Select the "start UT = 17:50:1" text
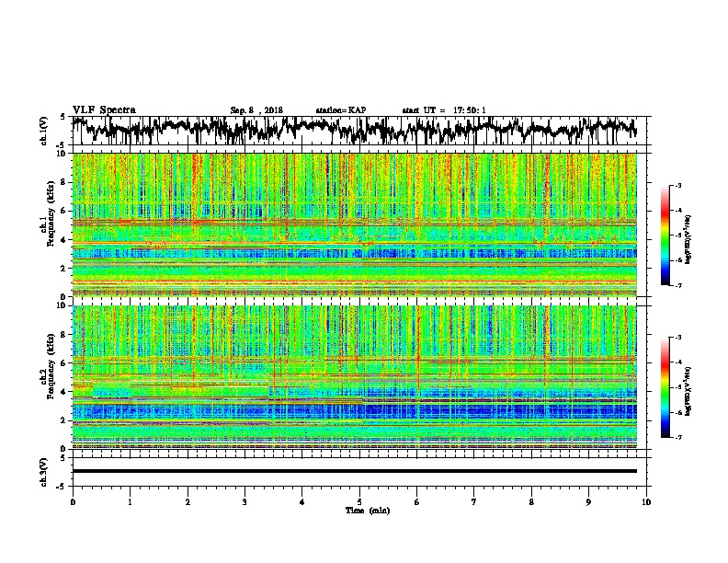Viewport: 728px width, 563px height. (x=444, y=110)
